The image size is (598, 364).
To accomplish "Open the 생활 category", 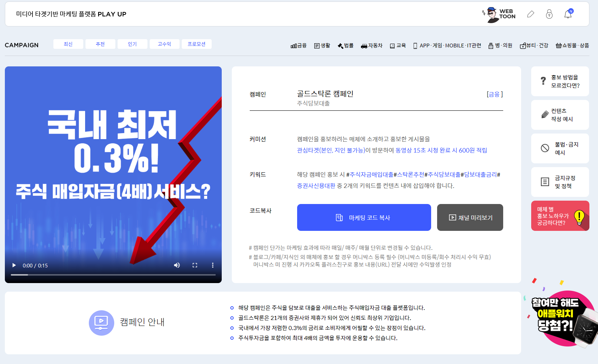I will [x=322, y=45].
